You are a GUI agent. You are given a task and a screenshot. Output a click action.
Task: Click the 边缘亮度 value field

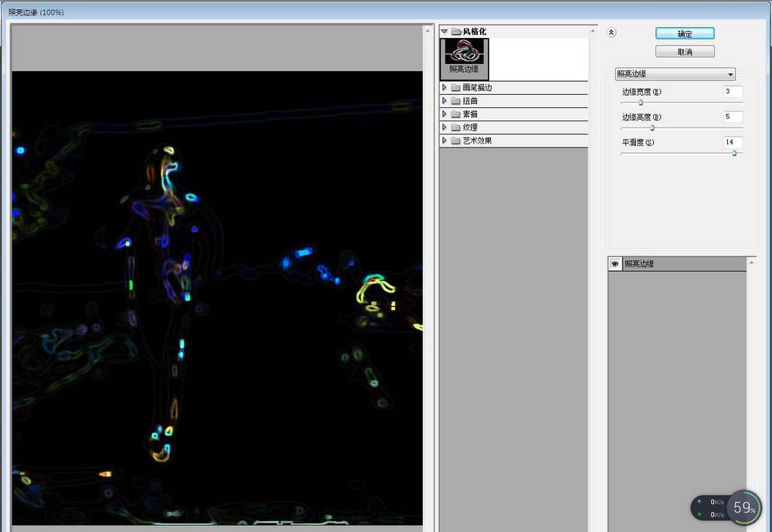click(x=733, y=117)
